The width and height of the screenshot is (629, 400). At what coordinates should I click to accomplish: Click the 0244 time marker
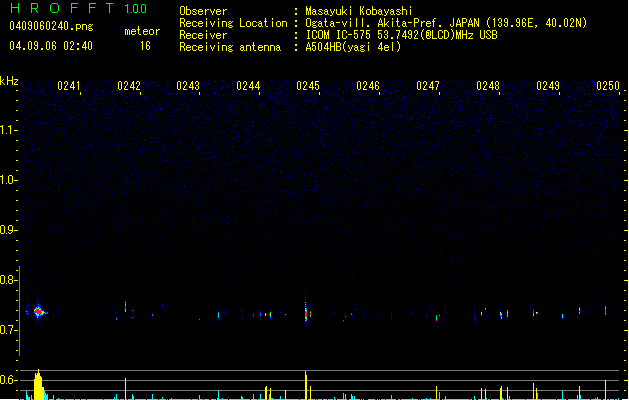tap(248, 86)
